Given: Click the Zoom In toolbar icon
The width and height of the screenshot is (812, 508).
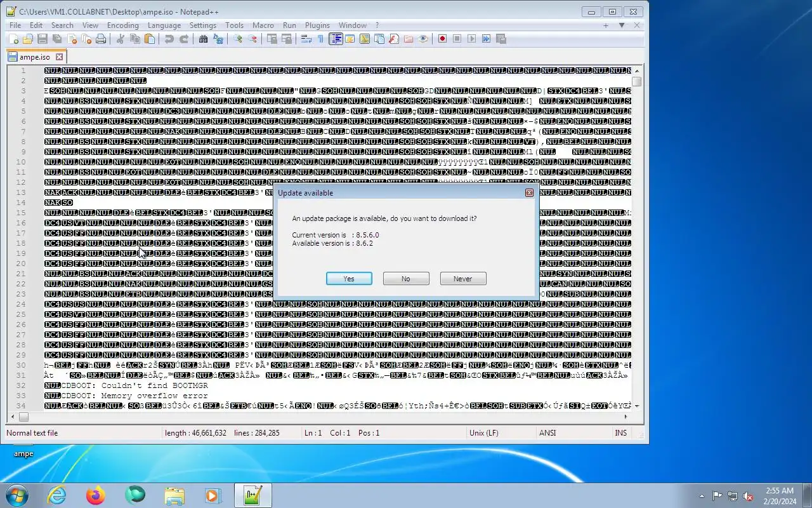Looking at the screenshot, I should click(x=238, y=39).
